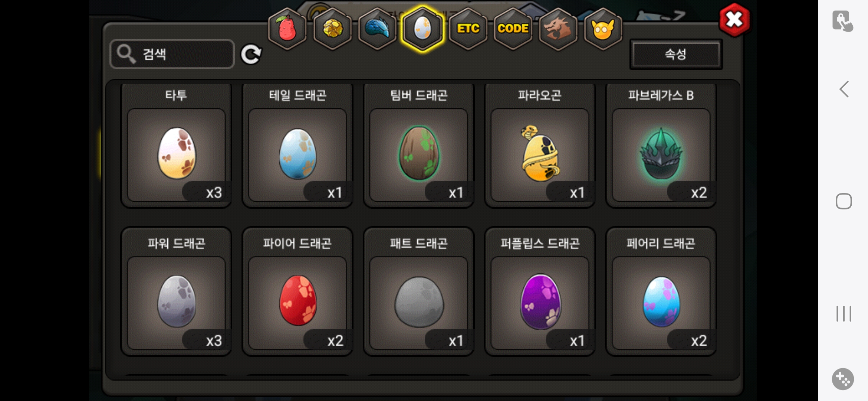Close the inventory window

click(734, 20)
